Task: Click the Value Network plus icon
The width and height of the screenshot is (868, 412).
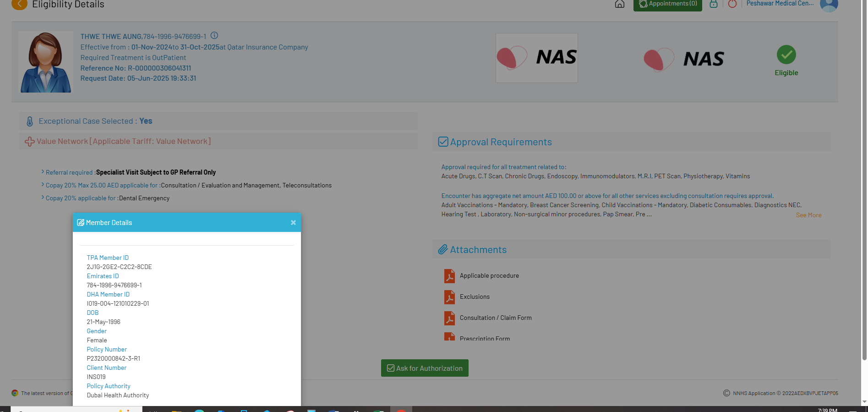Action: click(30, 142)
